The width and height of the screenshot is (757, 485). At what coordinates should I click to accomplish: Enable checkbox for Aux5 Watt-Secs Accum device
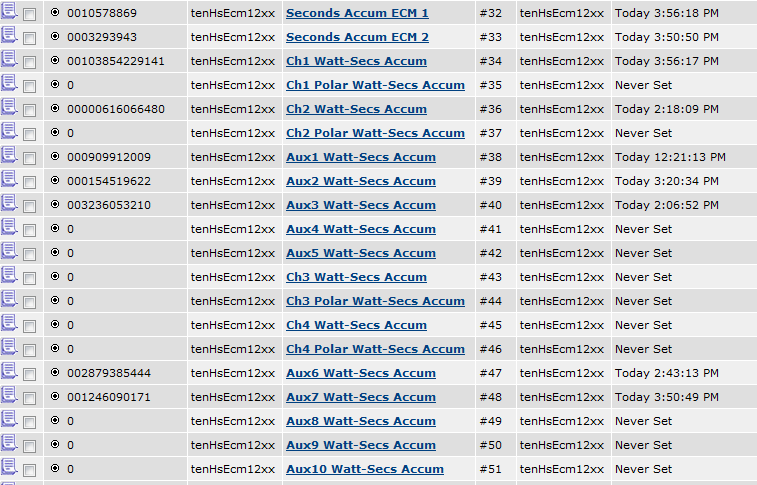[30, 254]
